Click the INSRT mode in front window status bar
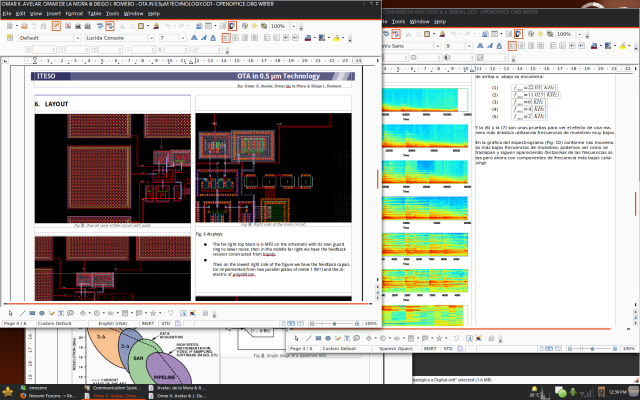This screenshot has height=400, width=640. [148, 323]
